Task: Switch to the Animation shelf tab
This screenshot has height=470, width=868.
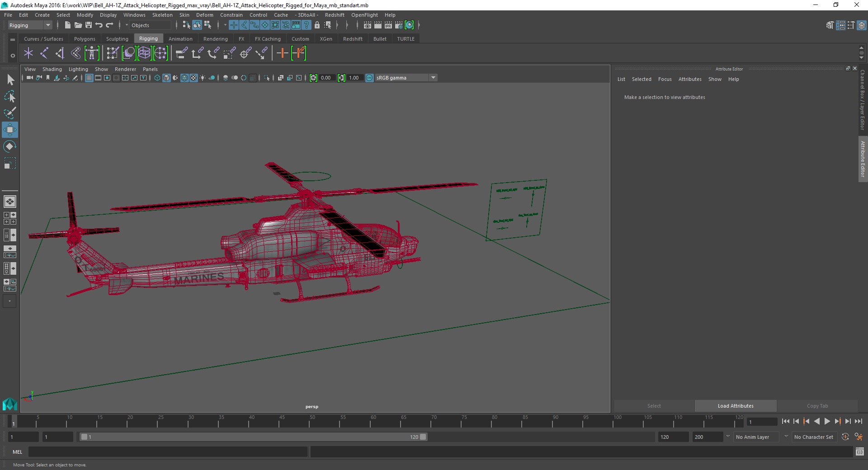Action: [180, 39]
